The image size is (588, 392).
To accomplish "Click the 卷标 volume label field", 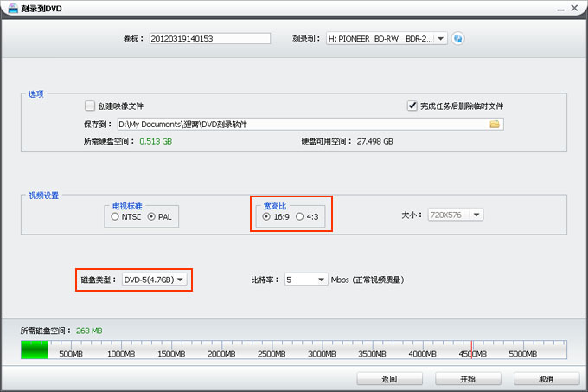I will 209,38.
